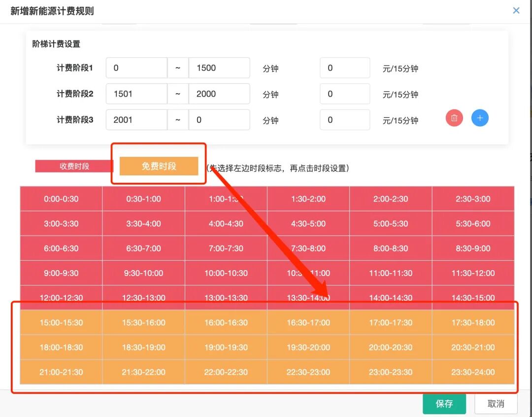The height and width of the screenshot is (417, 532).
Task: Select the 收费时段 charging period marker
Action: [x=74, y=166]
